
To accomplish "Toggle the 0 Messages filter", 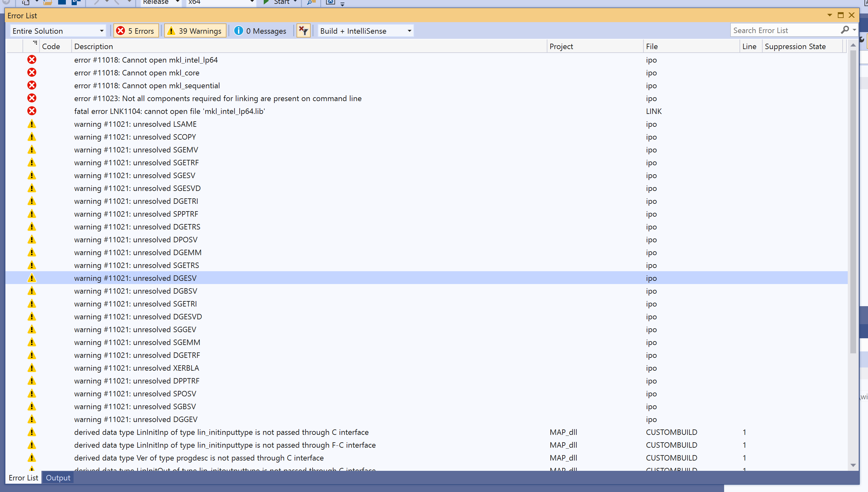I will [260, 30].
